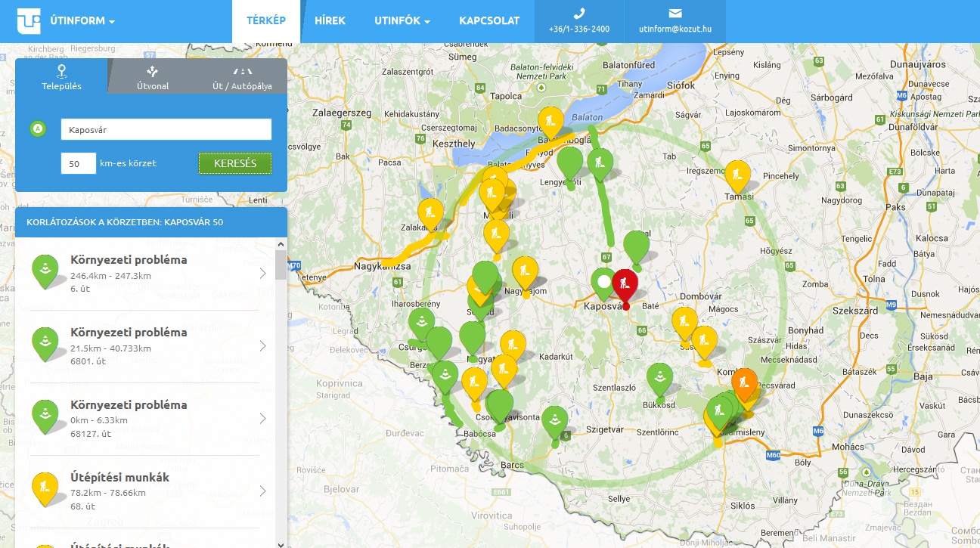Expand chevron of the 6. út restriction
This screenshot has height=548, width=980.
click(263, 273)
